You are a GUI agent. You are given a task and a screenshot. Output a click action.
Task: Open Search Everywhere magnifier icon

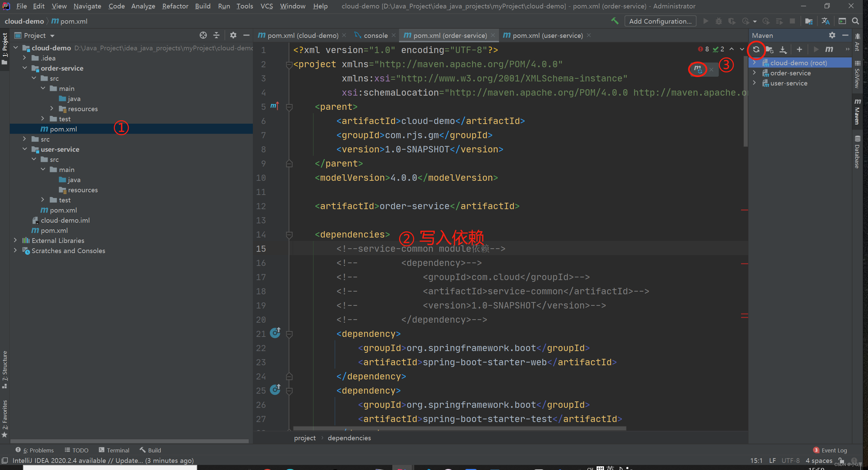856,21
